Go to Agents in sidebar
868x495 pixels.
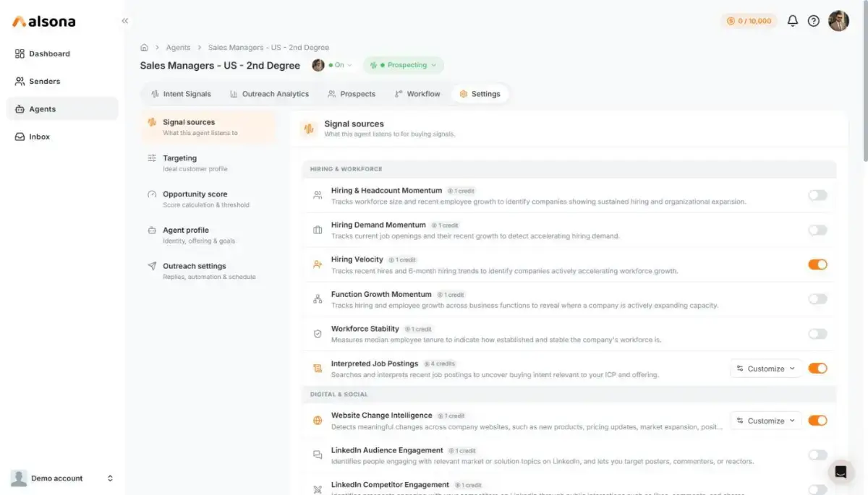point(62,109)
